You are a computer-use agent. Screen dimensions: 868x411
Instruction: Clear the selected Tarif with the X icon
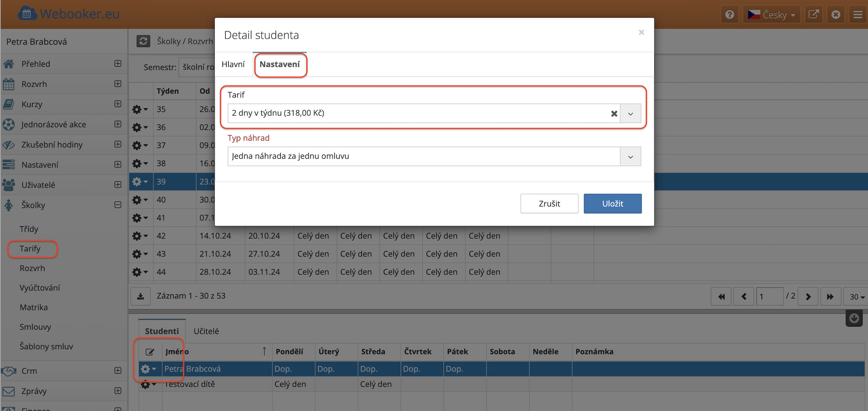click(x=614, y=113)
